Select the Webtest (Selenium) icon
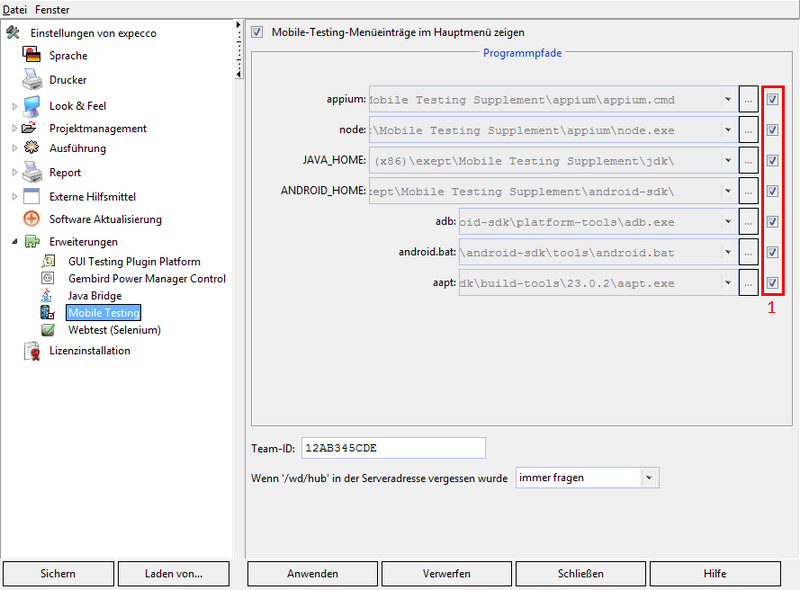 pyautogui.click(x=47, y=331)
